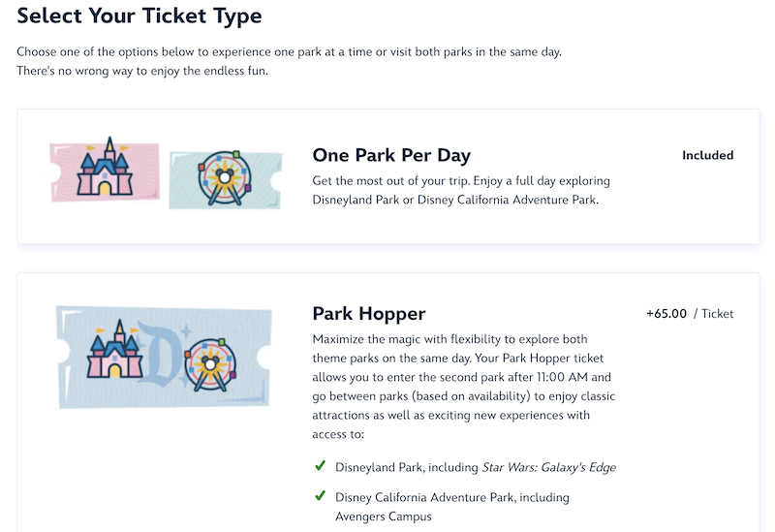Click the pink Disneyland castle ticket icon
The image size is (775, 532).
[105, 170]
